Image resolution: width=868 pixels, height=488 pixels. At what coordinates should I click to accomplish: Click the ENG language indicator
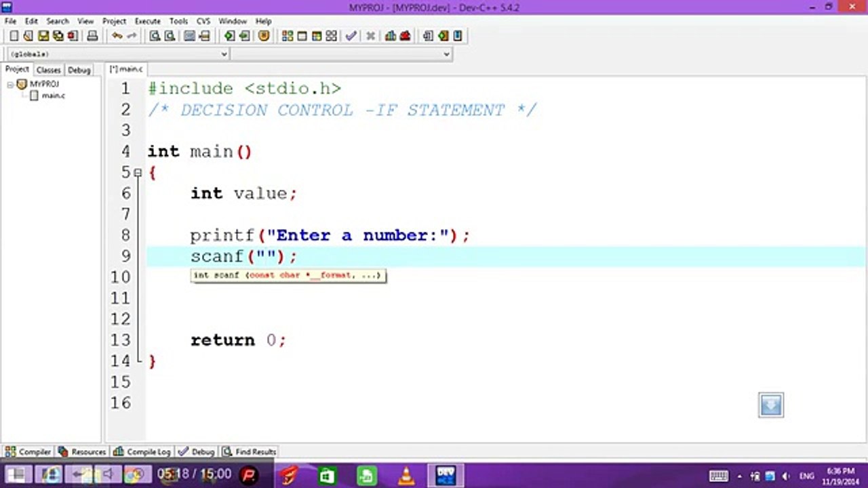click(806, 476)
